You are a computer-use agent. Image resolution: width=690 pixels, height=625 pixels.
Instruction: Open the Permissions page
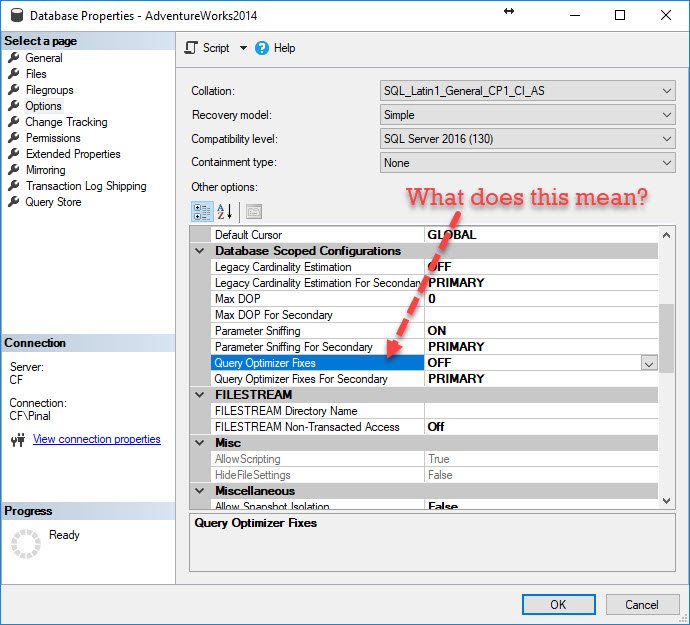coord(53,138)
